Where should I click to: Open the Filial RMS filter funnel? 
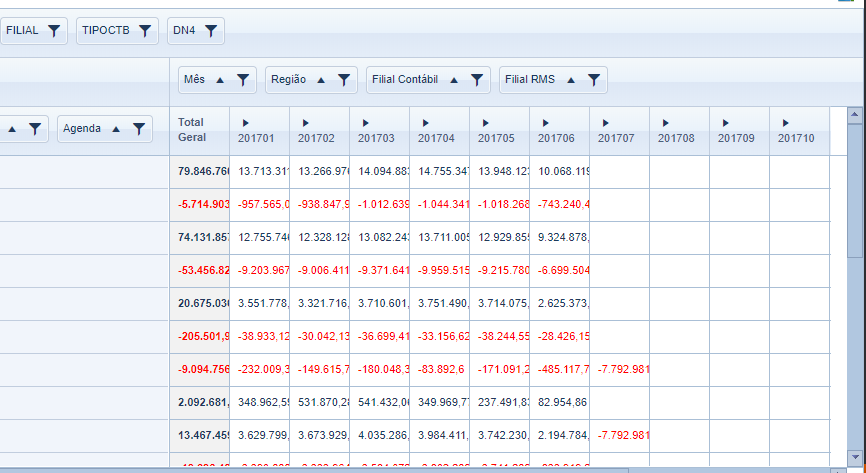pos(593,80)
